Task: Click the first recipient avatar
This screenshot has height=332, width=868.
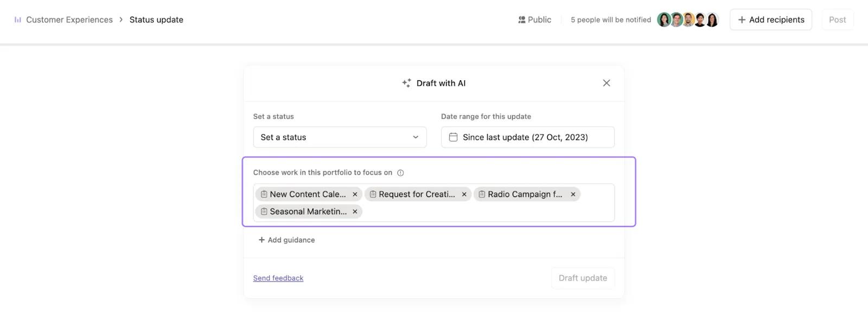Action: point(663,20)
